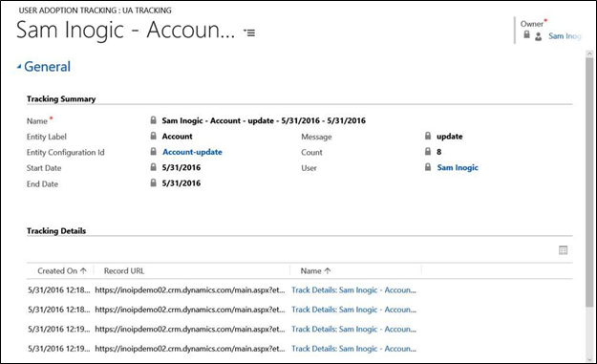Viewport: 597px width, 364px height.
Task: Open last visible Track Details record link
Action: pyautogui.click(x=353, y=349)
